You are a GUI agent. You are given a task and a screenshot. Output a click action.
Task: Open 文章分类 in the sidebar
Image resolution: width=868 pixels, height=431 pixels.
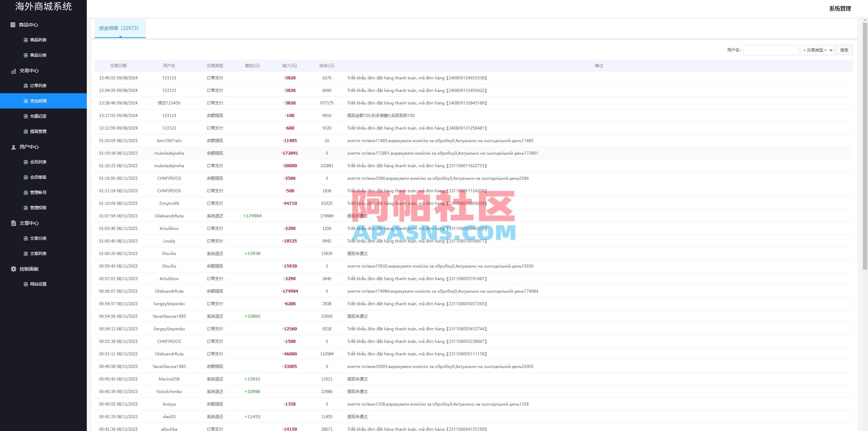(x=38, y=238)
